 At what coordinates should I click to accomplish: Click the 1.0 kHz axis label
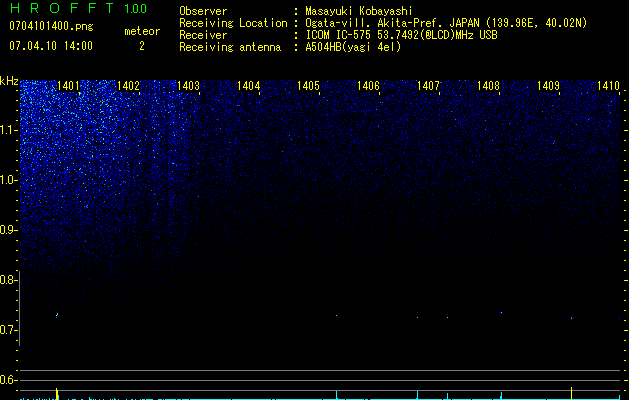[x=8, y=180]
